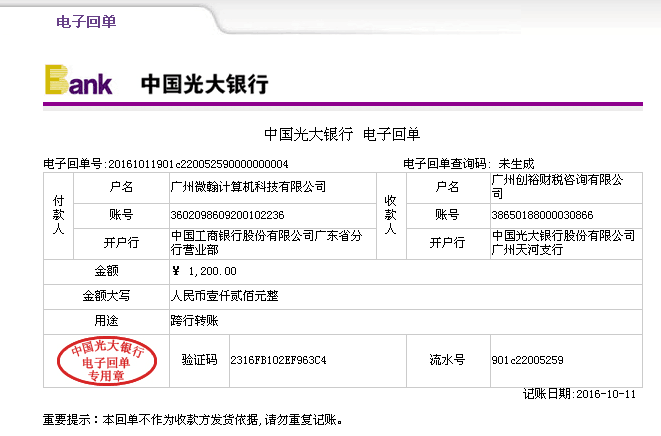Click the Bank logo of 中国光大银行
Image resolution: width=661 pixels, height=436 pixels.
point(78,80)
